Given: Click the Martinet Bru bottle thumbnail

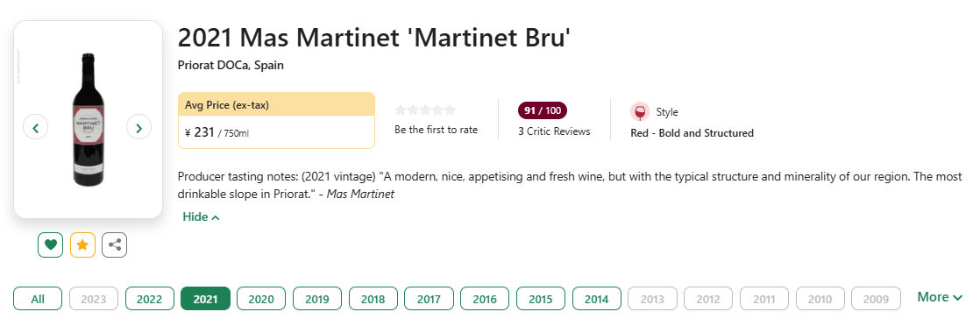Looking at the screenshot, I should pos(87,120).
